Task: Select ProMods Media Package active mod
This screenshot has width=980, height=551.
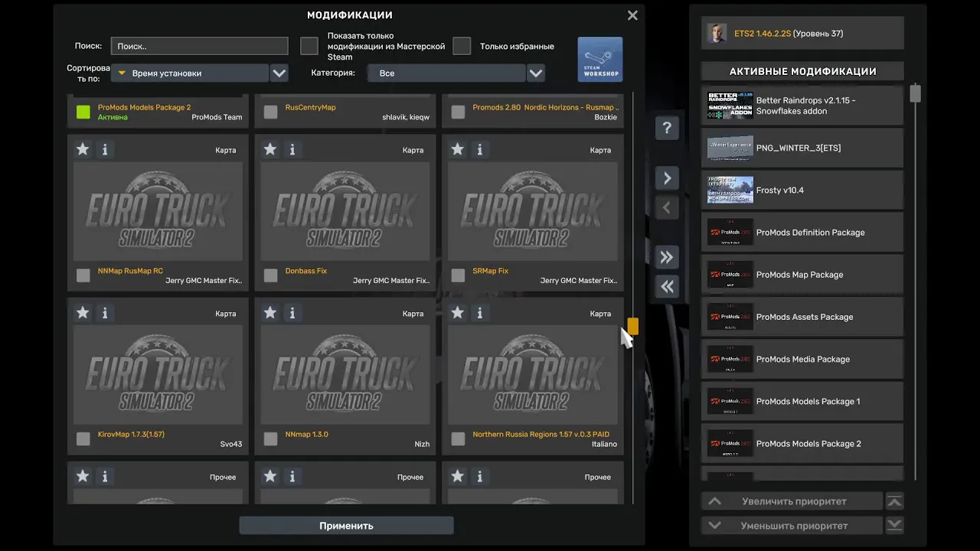Action: (x=802, y=359)
